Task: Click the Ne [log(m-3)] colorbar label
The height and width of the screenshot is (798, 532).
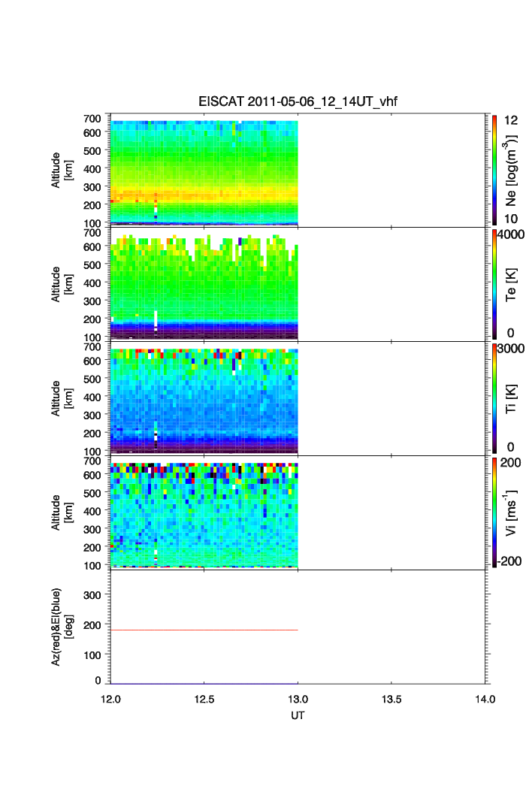Action: tap(512, 170)
